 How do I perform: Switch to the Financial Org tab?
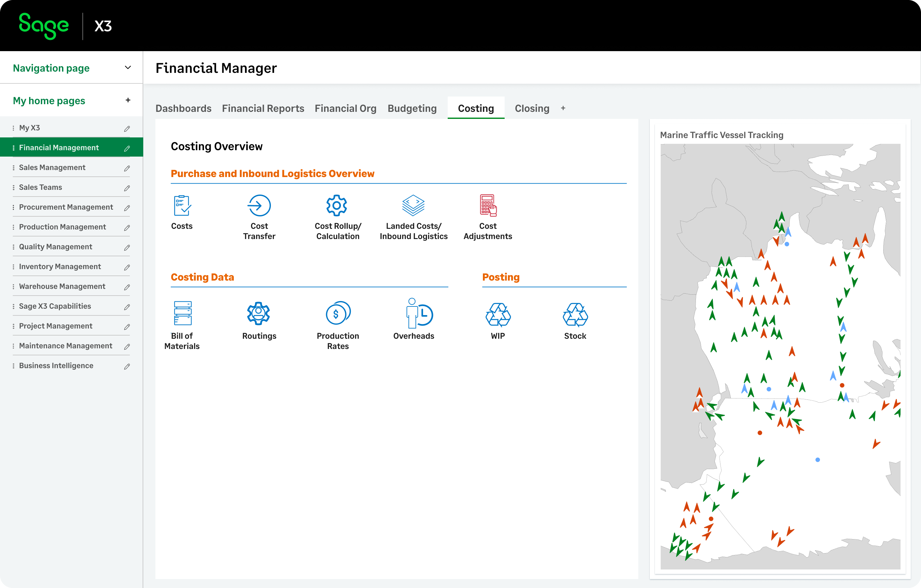coord(345,108)
